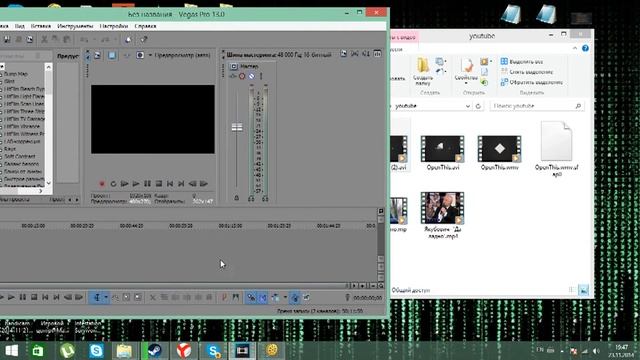This screenshot has width=640, height=360.
Task: Toggle Enable Snapping on timeline toolbar
Action: (251, 298)
